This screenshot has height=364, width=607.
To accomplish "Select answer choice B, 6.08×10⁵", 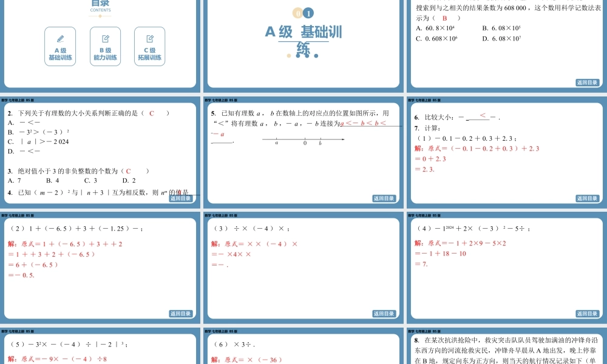I will [501, 28].
